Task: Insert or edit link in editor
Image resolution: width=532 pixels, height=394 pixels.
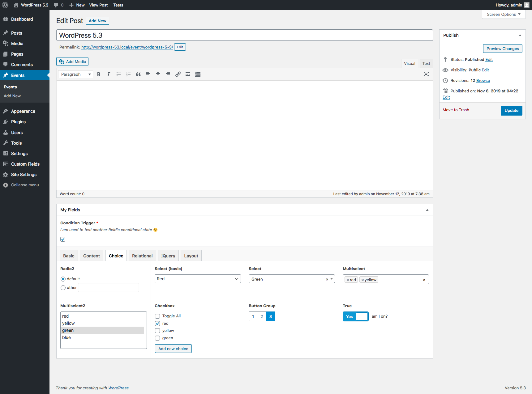Action: pyautogui.click(x=178, y=74)
